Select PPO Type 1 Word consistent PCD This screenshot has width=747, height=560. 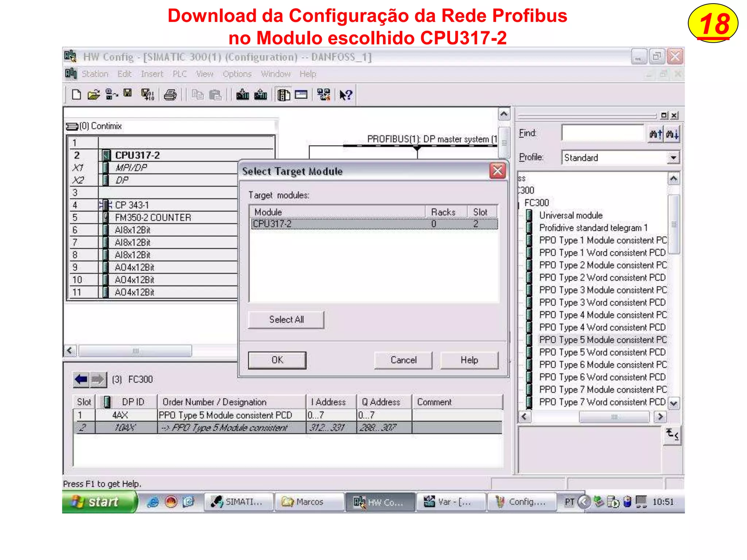[x=602, y=253]
